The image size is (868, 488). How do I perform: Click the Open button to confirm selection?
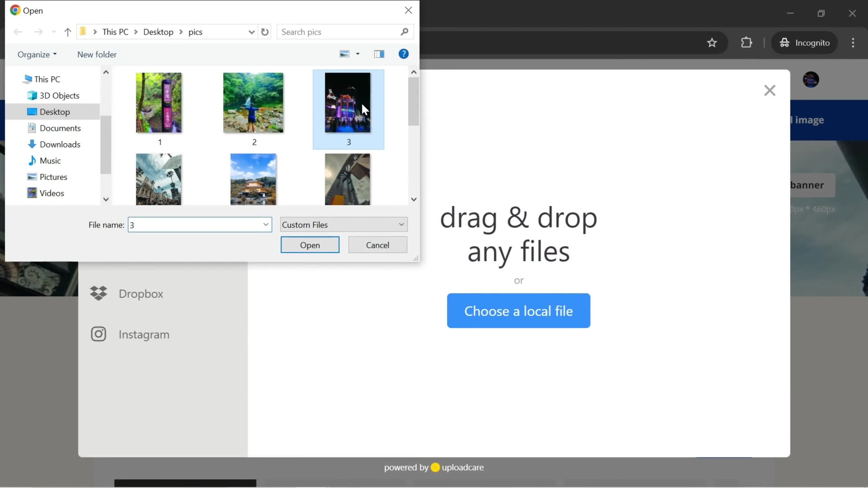310,245
